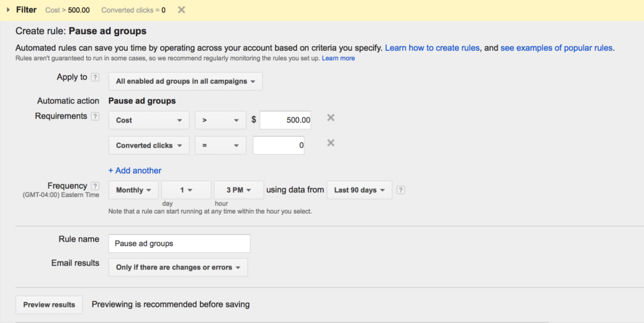Remove the Converted clicks requirement row
This screenshot has height=323, width=644.
coord(331,143)
